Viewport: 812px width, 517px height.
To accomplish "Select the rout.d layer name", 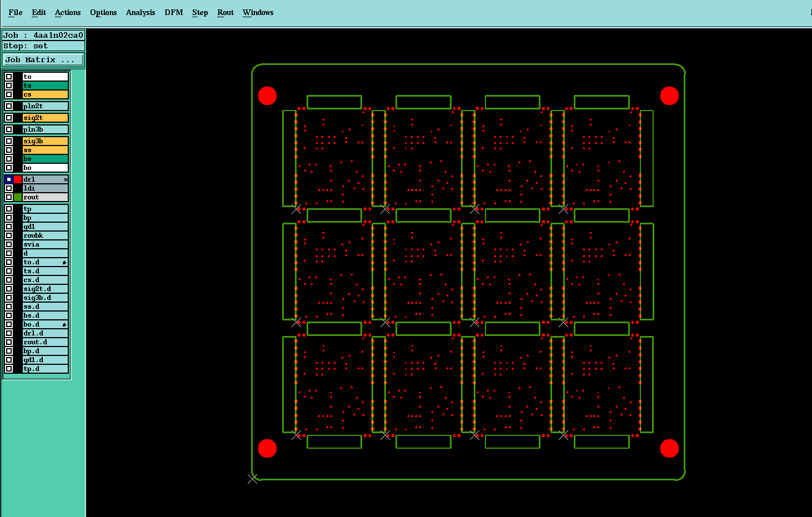I will coord(46,342).
